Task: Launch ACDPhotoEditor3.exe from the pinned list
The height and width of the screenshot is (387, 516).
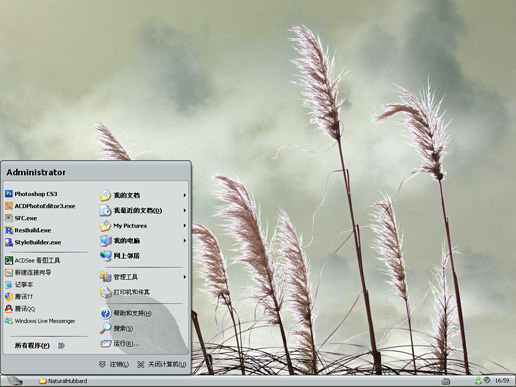Action: 40,206
